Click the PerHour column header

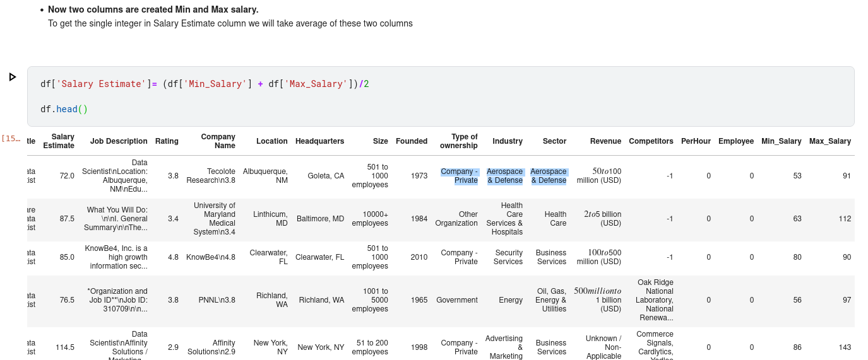coord(696,141)
